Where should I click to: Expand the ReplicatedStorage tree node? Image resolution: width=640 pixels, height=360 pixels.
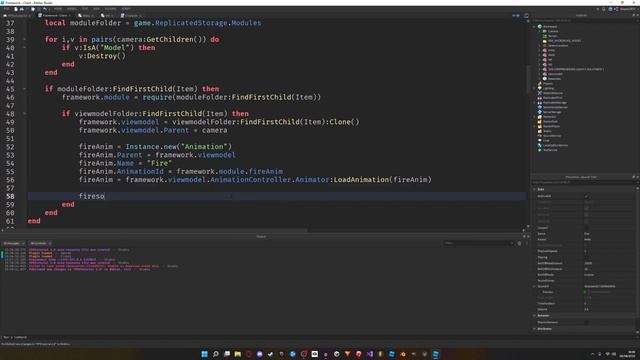(534, 102)
